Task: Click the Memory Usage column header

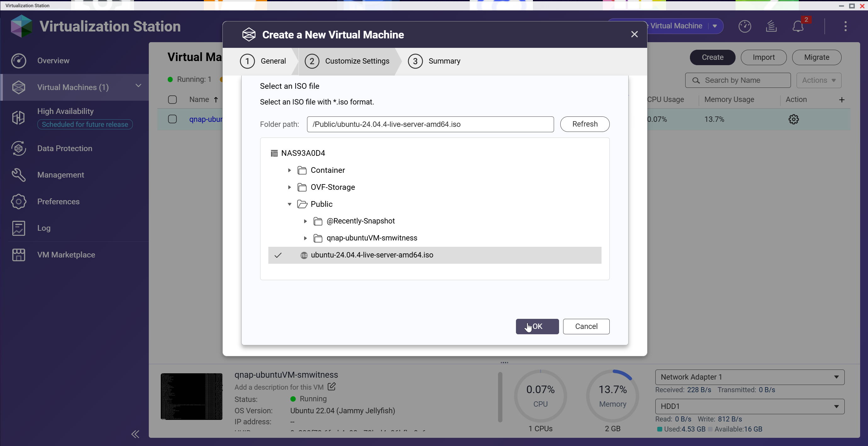Action: [x=729, y=99]
